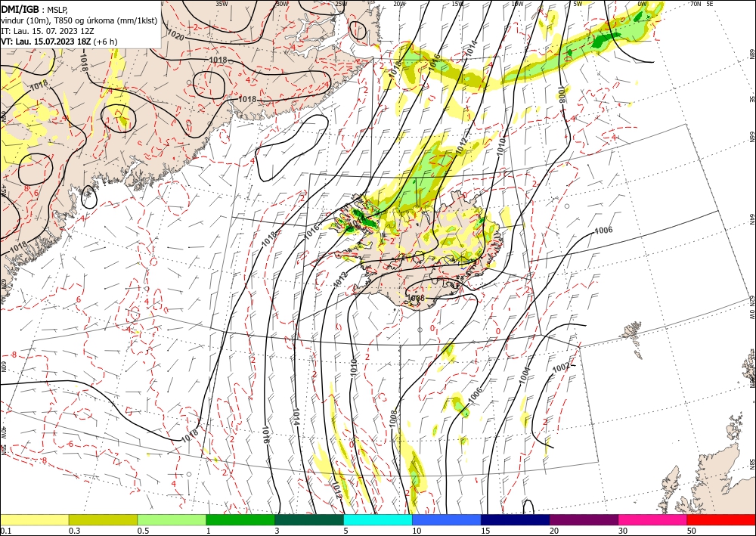756x536 pixels.
Task: Click the yellow 0.1–0.3 legend swatch
Action: [34, 520]
